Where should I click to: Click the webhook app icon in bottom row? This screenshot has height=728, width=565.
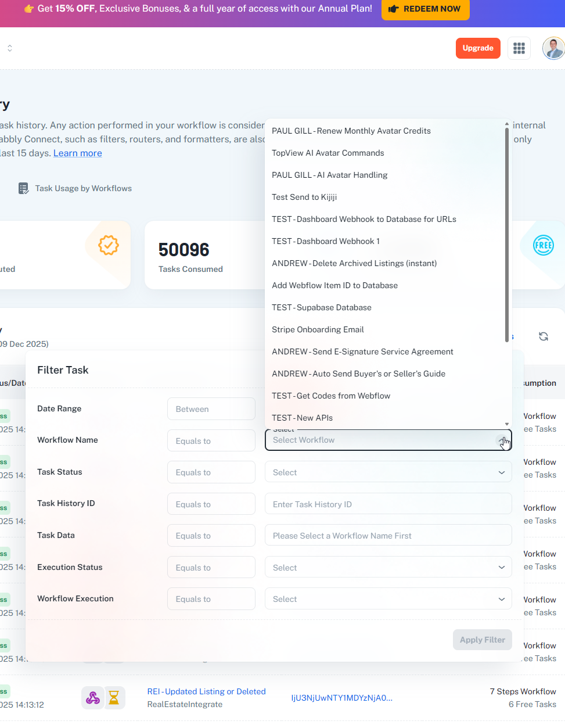(92, 697)
